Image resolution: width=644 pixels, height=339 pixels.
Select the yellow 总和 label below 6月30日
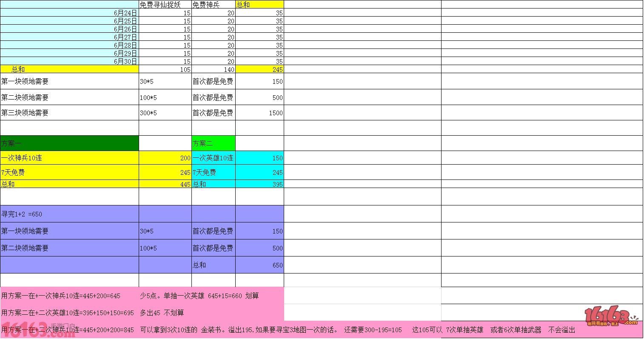pyautogui.click(x=69, y=69)
